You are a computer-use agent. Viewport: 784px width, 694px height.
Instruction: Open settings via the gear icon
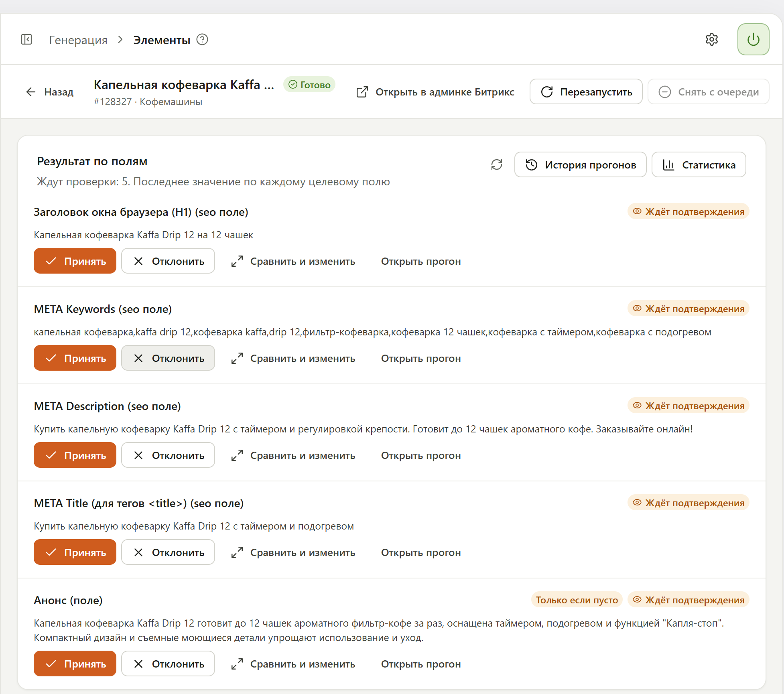click(712, 39)
